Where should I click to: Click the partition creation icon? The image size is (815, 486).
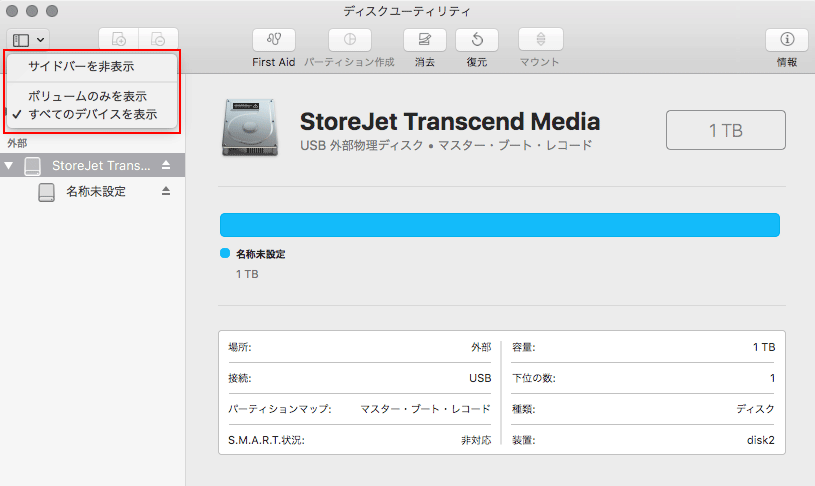350,40
